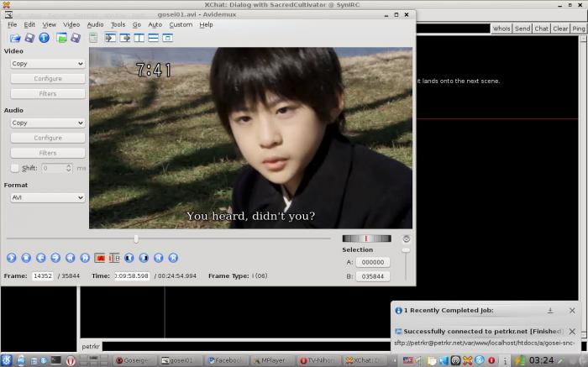This screenshot has width=588, height=367.
Task: Click the video seek slider handle
Action: tap(136, 239)
